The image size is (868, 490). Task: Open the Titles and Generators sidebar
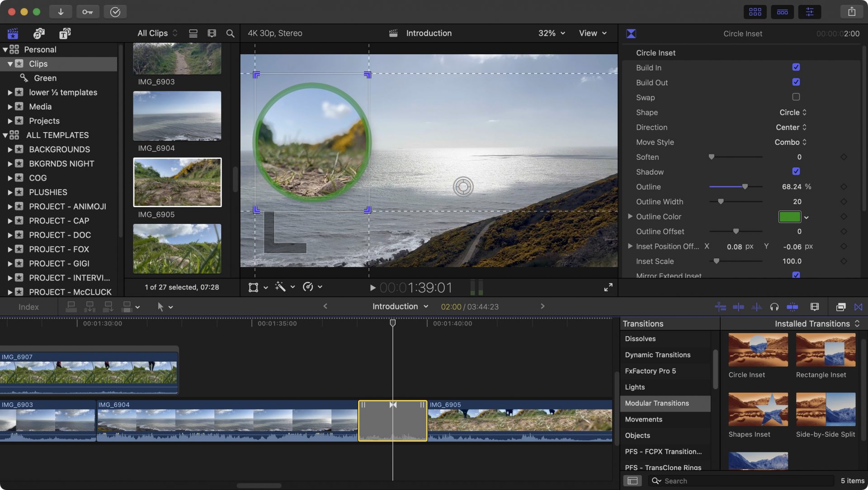pyautogui.click(x=65, y=33)
